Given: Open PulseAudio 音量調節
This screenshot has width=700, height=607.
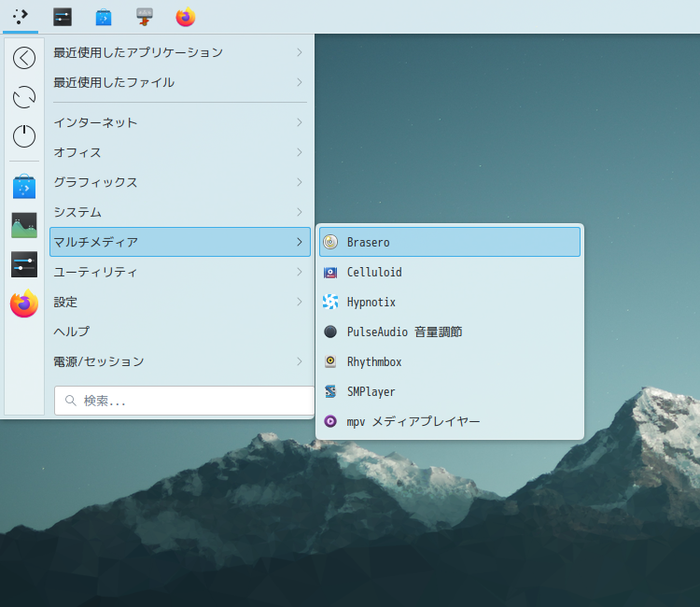Looking at the screenshot, I should click(x=450, y=332).
